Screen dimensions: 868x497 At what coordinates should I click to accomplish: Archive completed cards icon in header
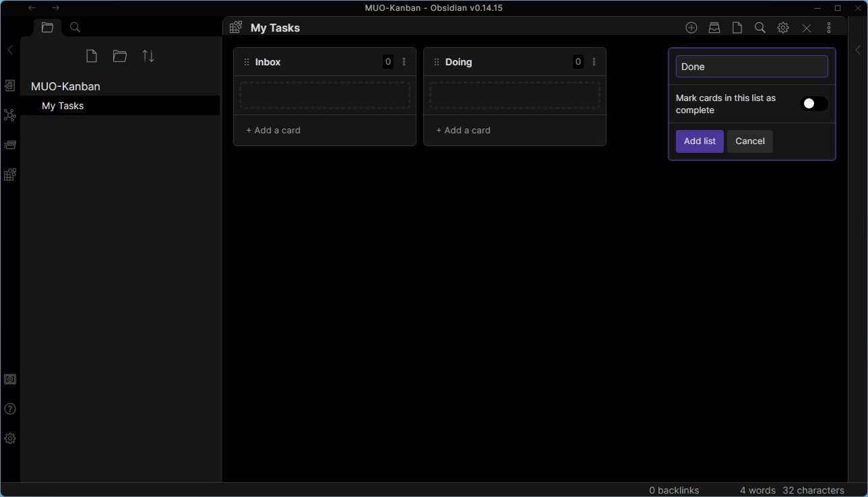pyautogui.click(x=714, y=28)
